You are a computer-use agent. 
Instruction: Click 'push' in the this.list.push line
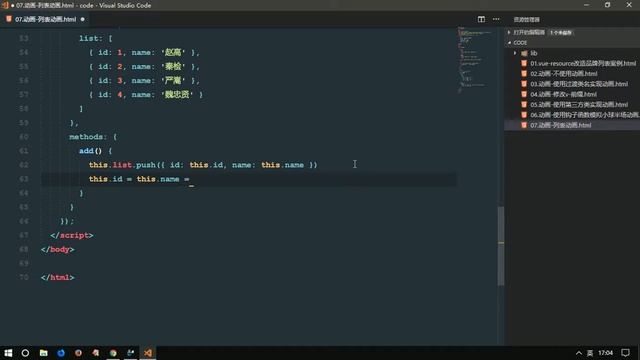coord(146,165)
